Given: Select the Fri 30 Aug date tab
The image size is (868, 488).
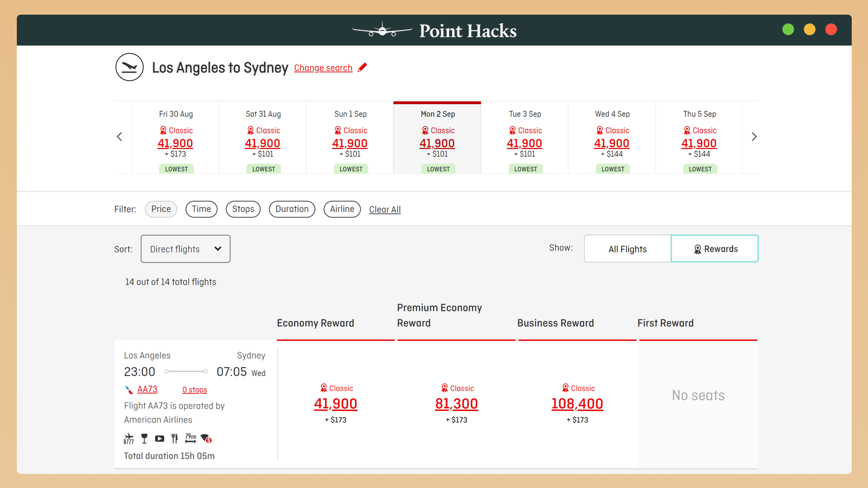Looking at the screenshot, I should click(x=176, y=138).
